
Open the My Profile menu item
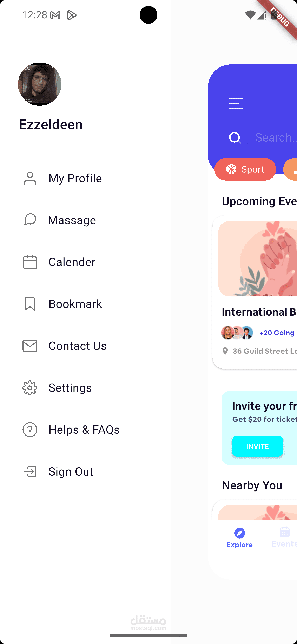coord(75,178)
